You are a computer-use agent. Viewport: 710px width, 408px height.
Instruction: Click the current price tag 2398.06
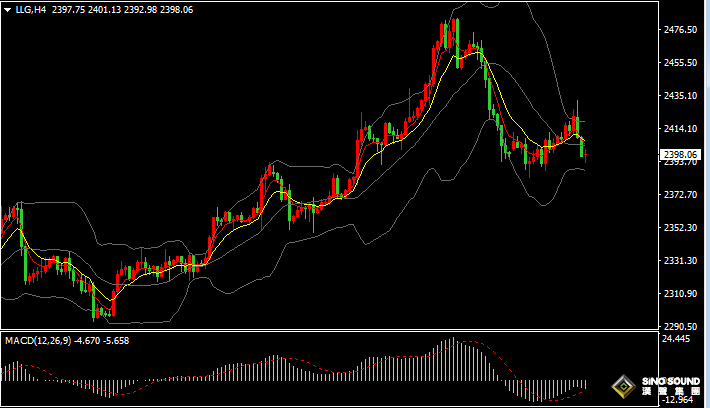click(x=682, y=154)
